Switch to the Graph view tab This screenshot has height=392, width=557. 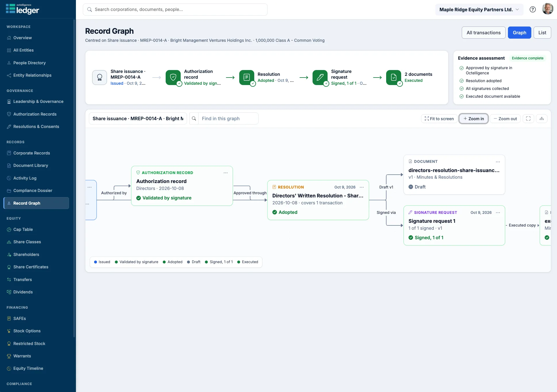point(519,33)
